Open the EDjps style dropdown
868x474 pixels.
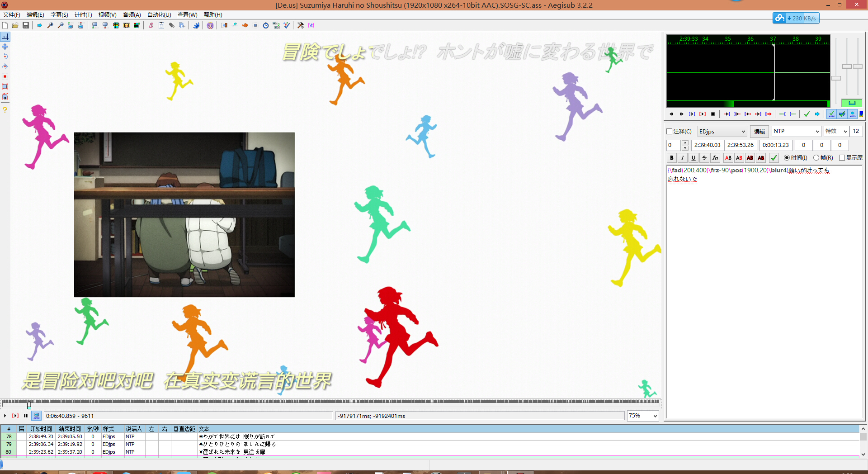pyautogui.click(x=722, y=132)
